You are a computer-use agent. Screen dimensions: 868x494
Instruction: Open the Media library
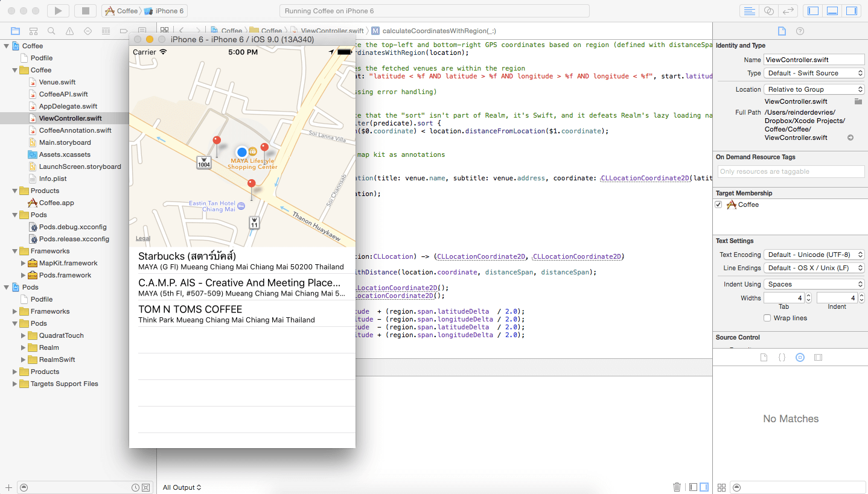pos(818,357)
